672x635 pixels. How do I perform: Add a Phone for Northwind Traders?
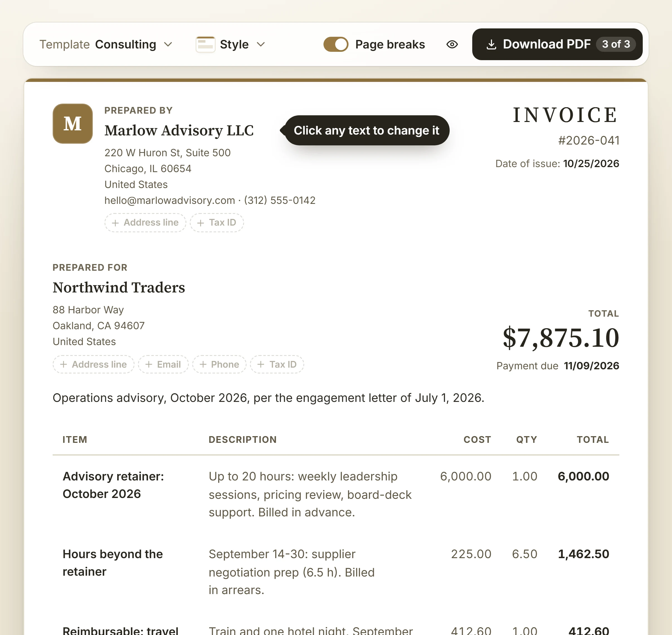pos(219,364)
